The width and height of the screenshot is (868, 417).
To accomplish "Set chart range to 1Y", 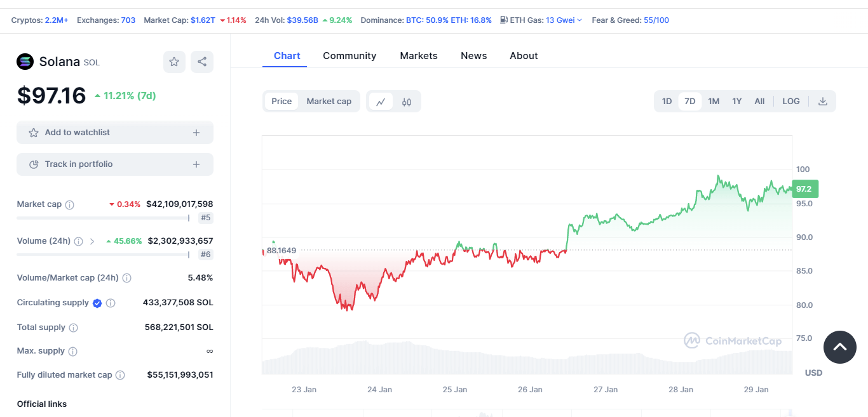I will (737, 102).
